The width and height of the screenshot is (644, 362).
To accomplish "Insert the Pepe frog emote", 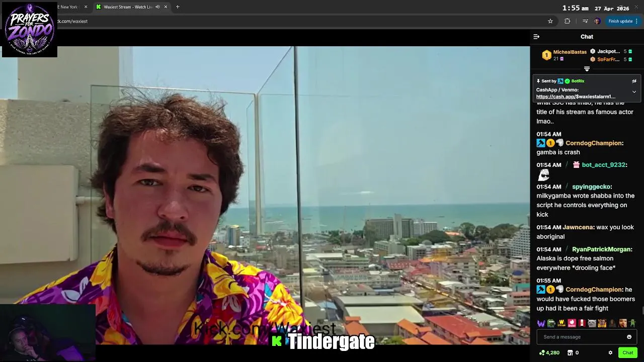I will [x=551, y=323].
